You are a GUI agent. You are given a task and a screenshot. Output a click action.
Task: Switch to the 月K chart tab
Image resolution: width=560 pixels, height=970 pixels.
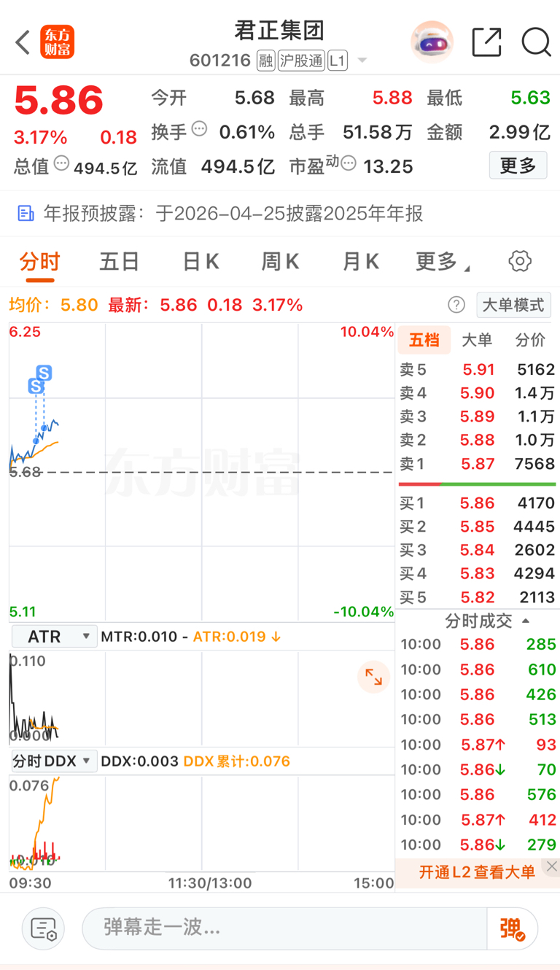361,261
